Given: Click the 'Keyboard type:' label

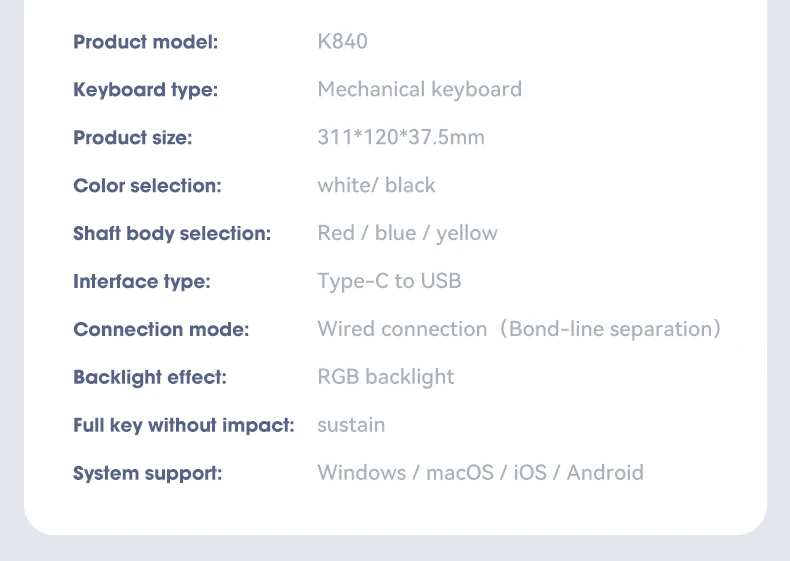Looking at the screenshot, I should (x=145, y=90).
